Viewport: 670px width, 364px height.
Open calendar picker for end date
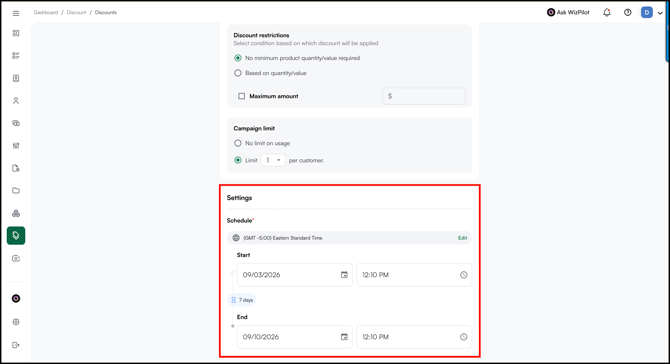[x=344, y=337]
